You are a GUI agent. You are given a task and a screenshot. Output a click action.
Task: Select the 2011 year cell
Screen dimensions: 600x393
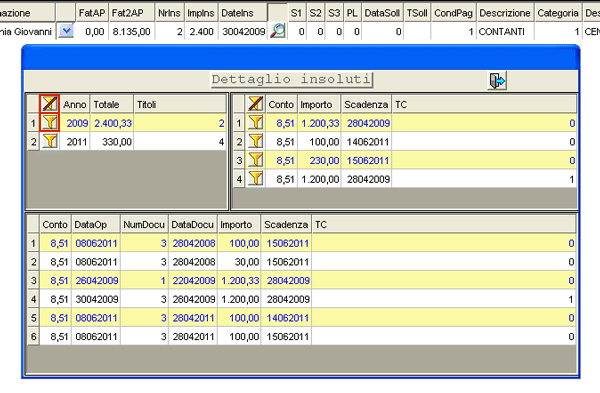coord(75,142)
